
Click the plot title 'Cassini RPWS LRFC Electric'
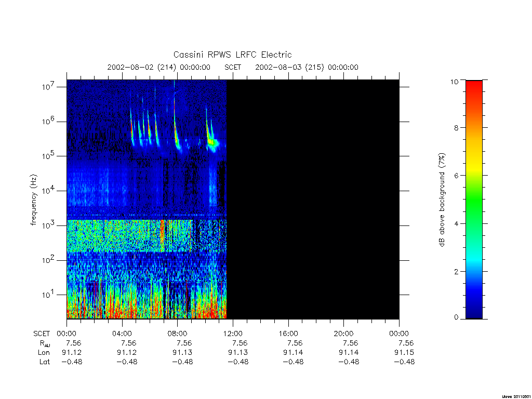[x=232, y=55]
